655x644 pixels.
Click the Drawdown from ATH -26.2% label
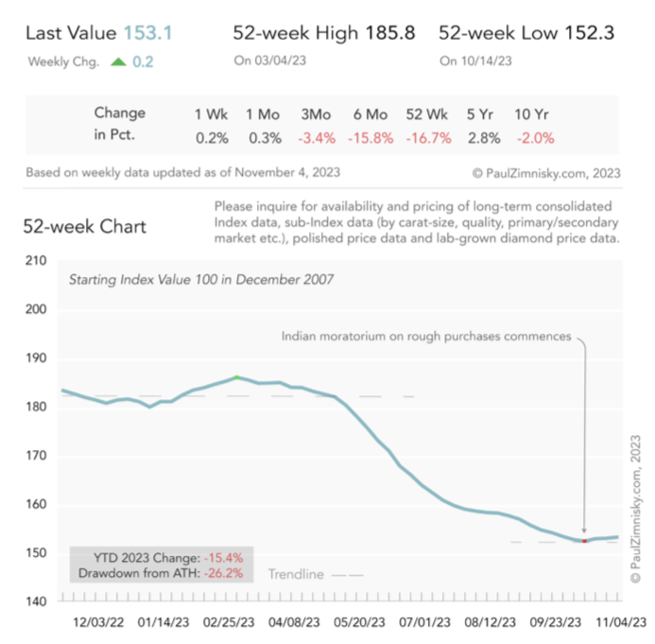161,573
